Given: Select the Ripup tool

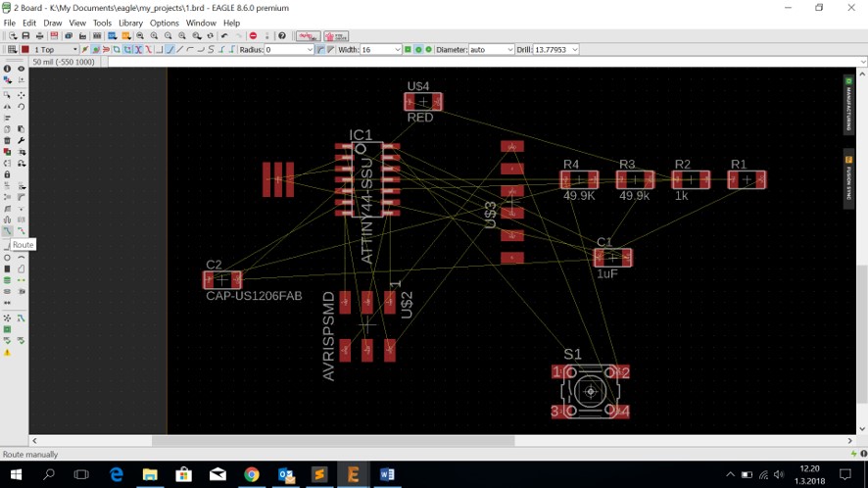Looking at the screenshot, I should click(x=21, y=231).
